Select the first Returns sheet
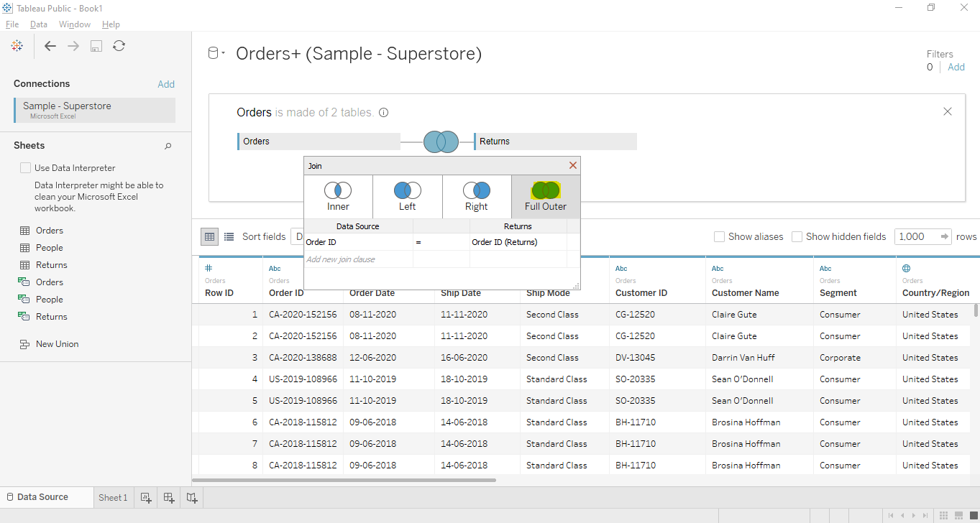 (x=51, y=265)
